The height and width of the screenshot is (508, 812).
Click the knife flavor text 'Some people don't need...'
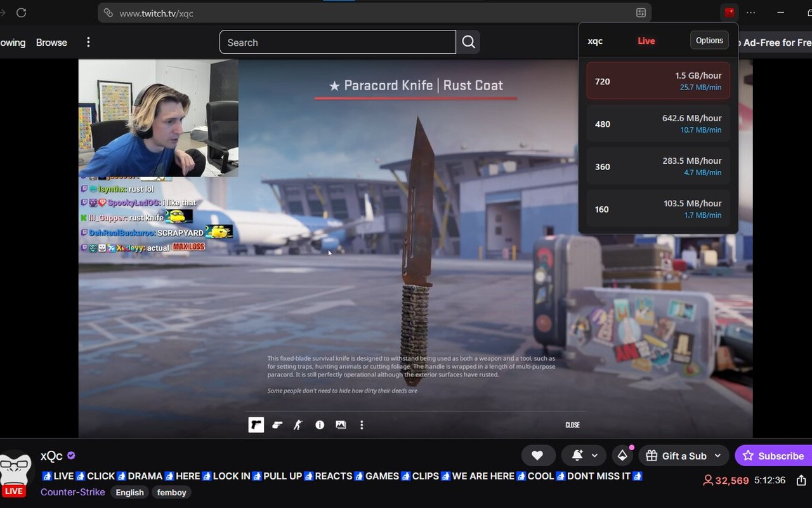point(343,391)
